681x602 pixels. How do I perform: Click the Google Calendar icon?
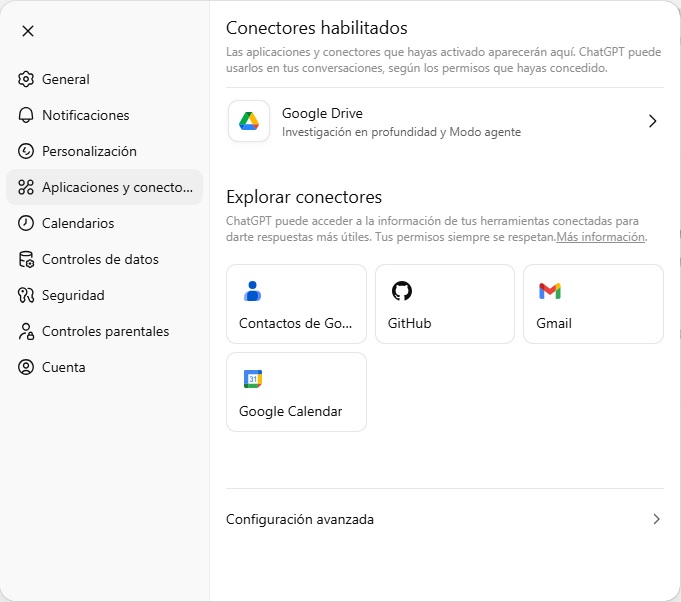point(253,379)
